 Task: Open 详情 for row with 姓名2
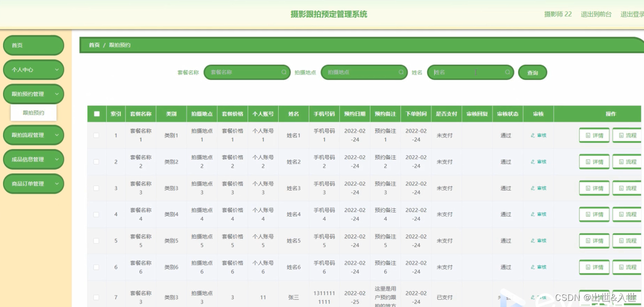[x=594, y=162]
